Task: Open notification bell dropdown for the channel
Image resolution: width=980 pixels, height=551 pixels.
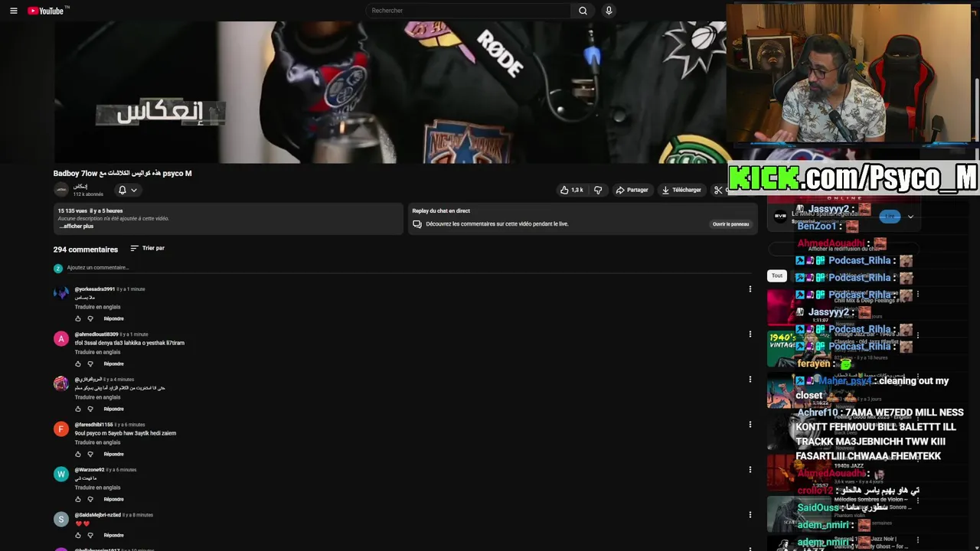Action: 127,190
